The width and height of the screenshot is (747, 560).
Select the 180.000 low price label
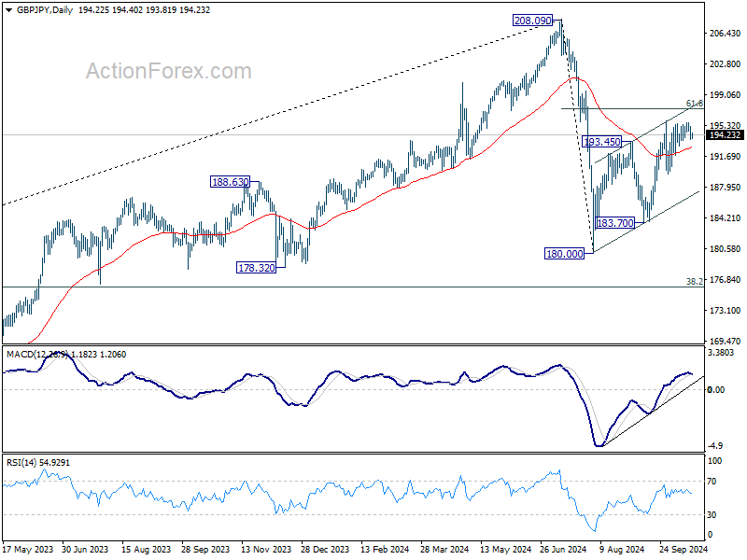tap(565, 254)
